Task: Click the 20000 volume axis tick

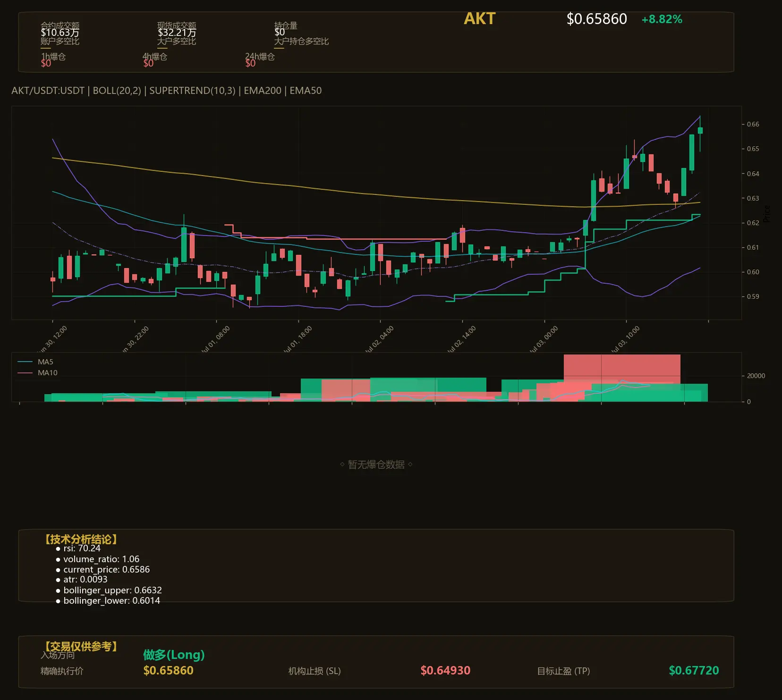Action: (756, 376)
